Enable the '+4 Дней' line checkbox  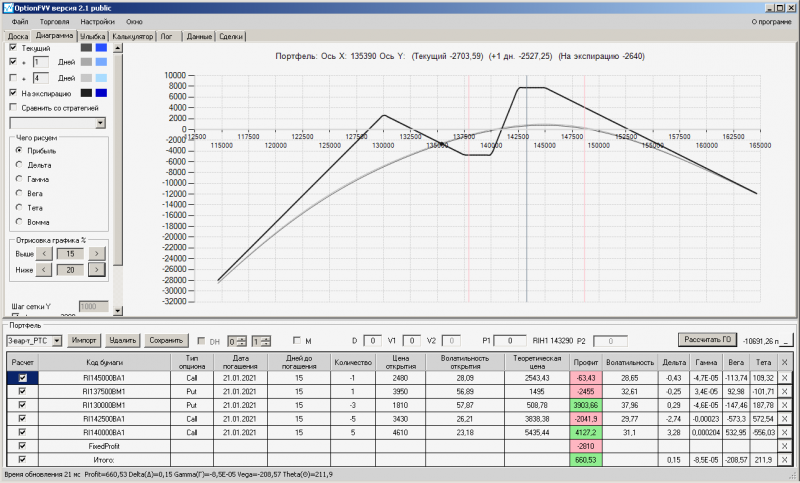[13, 78]
